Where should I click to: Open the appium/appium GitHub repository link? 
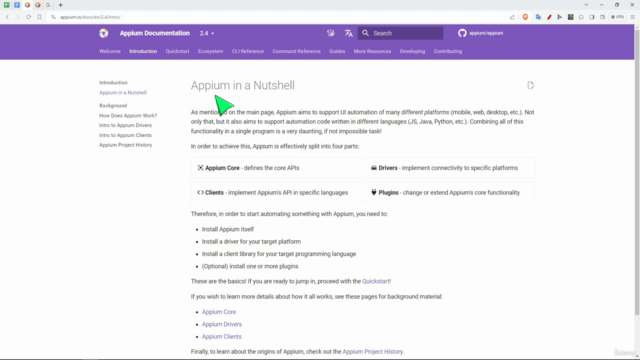tap(480, 33)
